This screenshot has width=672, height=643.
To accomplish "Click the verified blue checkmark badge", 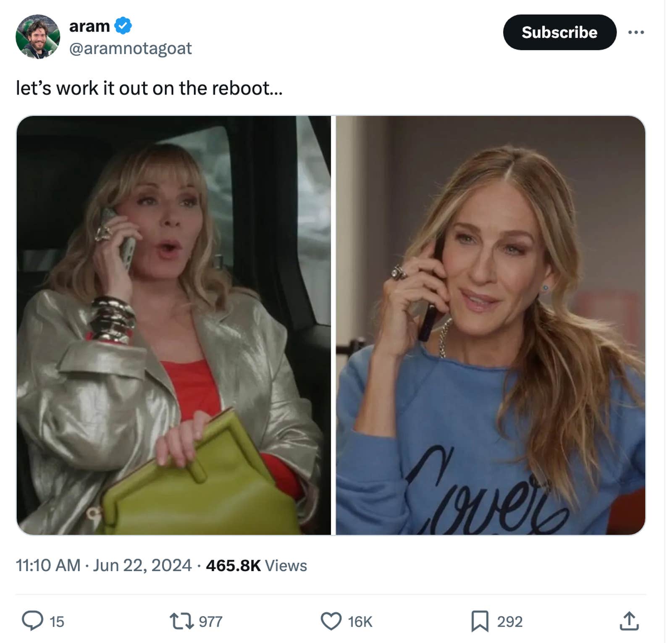I will (123, 26).
